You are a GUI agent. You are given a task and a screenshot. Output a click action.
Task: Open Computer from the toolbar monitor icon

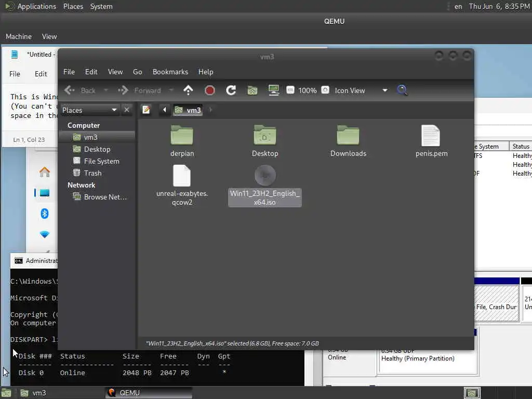coord(273,90)
